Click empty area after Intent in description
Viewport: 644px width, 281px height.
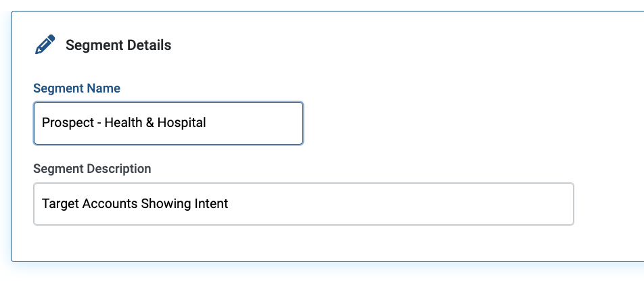[400, 204]
